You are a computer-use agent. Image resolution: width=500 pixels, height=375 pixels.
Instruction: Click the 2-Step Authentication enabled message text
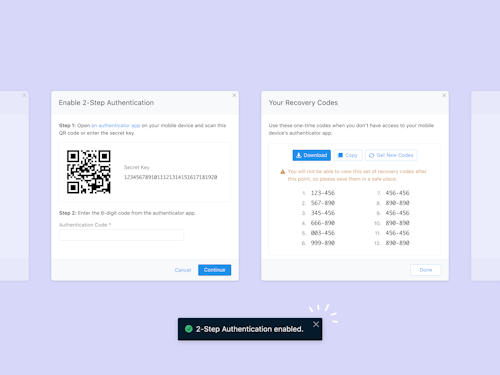[250, 329]
